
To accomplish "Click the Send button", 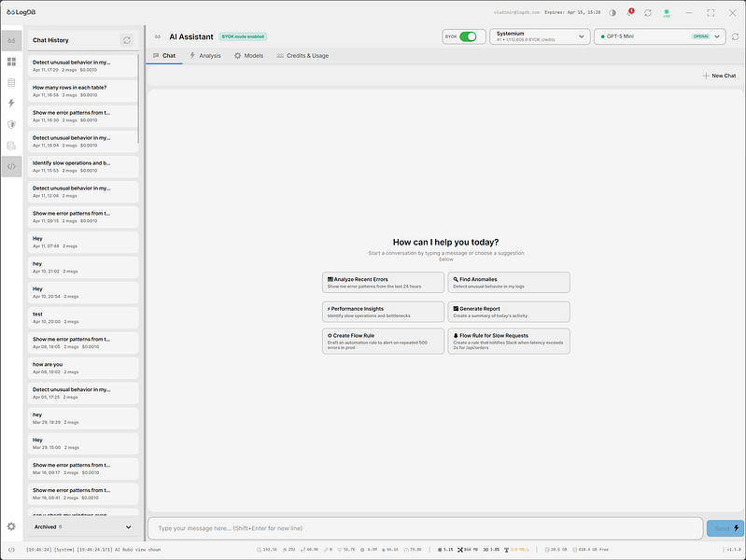I will tap(725, 528).
